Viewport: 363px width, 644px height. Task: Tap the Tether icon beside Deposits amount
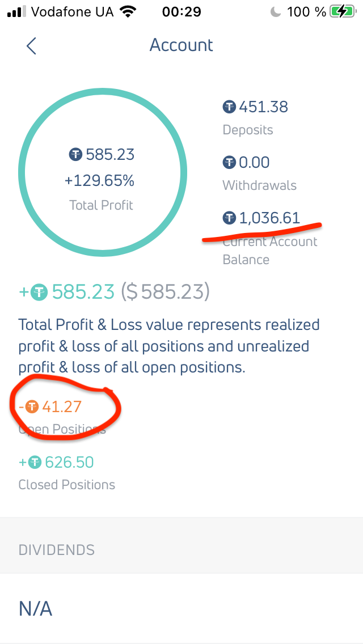pyautogui.click(x=229, y=107)
